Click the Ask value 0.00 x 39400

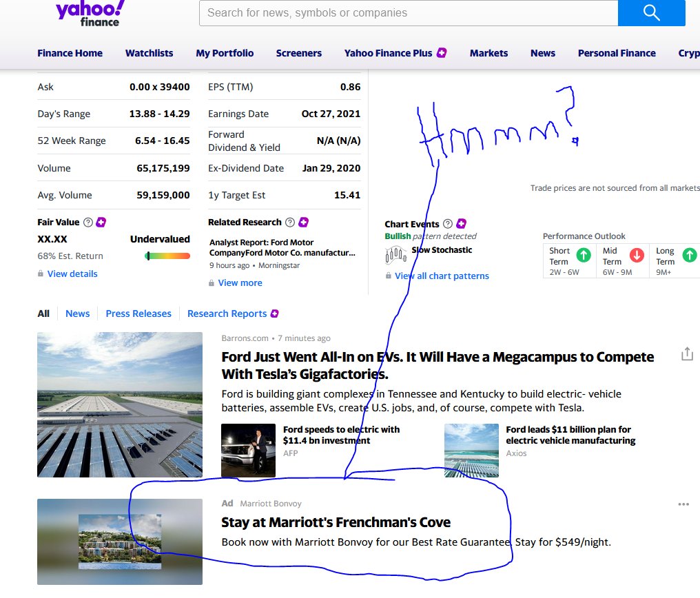(160, 87)
